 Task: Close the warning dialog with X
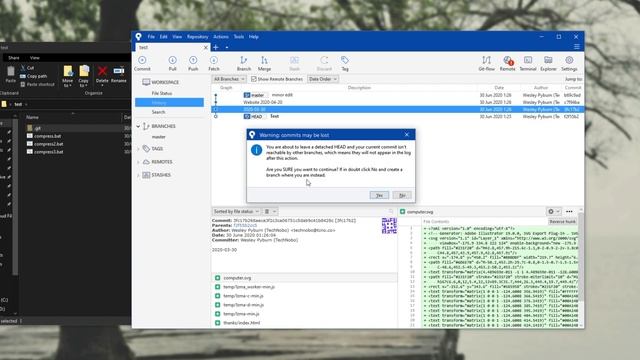407,135
